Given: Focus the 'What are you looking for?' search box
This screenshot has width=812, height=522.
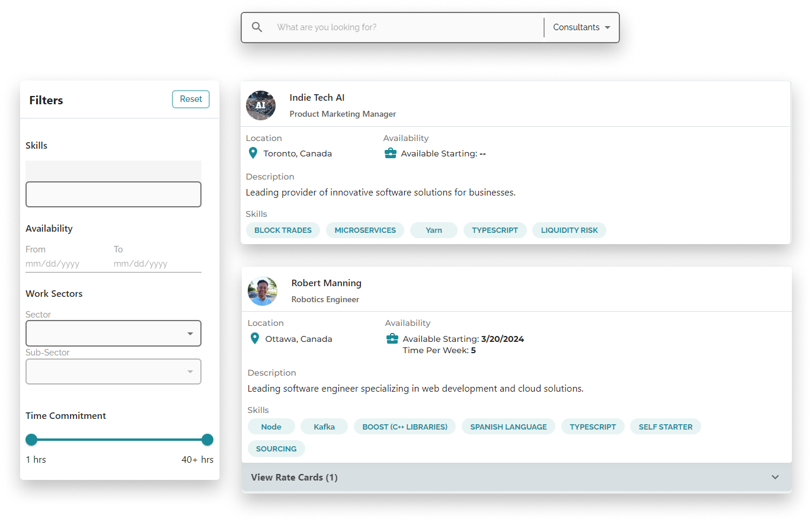Looking at the screenshot, I should [406, 27].
